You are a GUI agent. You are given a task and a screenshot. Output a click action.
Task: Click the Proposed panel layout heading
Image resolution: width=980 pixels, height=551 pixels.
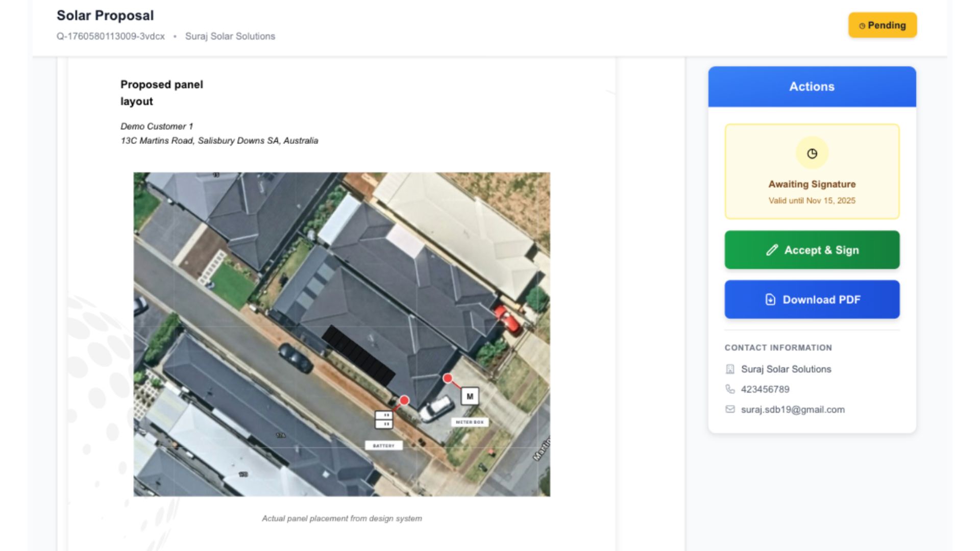[x=161, y=93]
